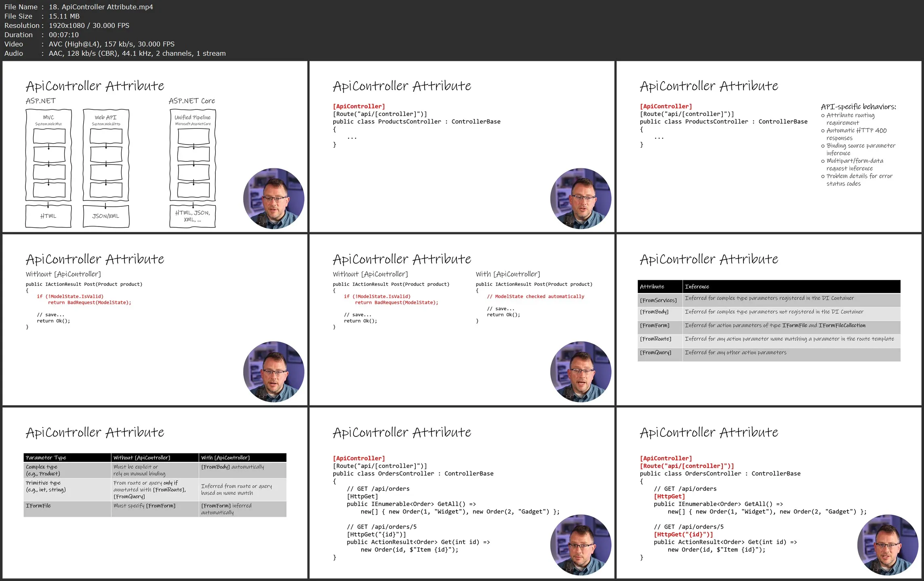
Task: Click the Duration value 00:07:10
Action: click(x=64, y=35)
